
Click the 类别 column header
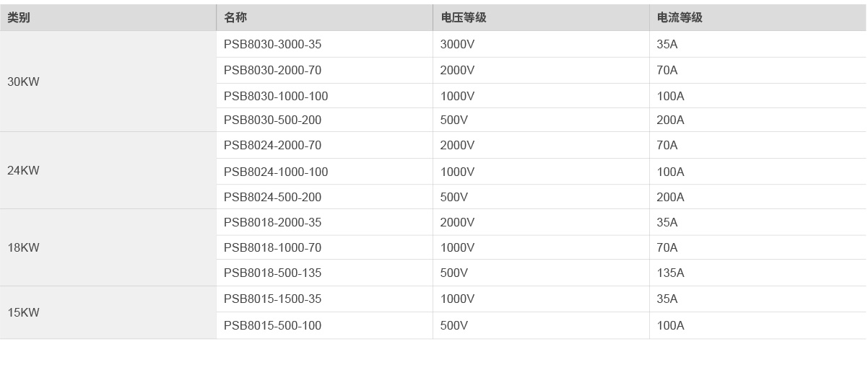pos(19,18)
